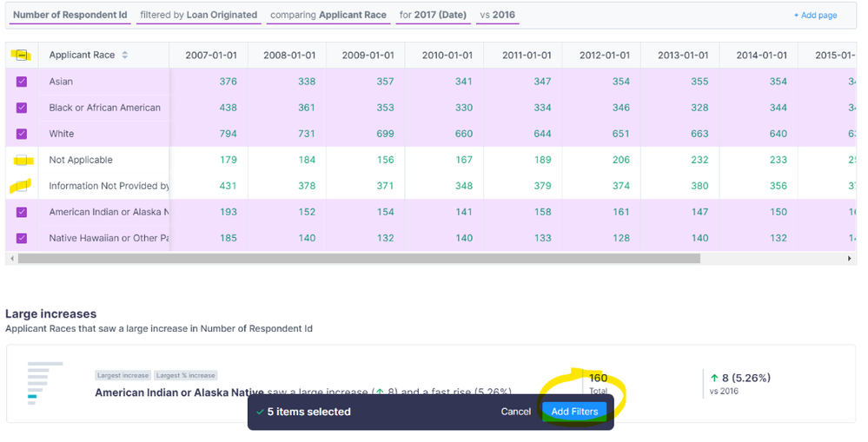
Task: Click value 179 in Not Applicable row
Action: coord(228,160)
